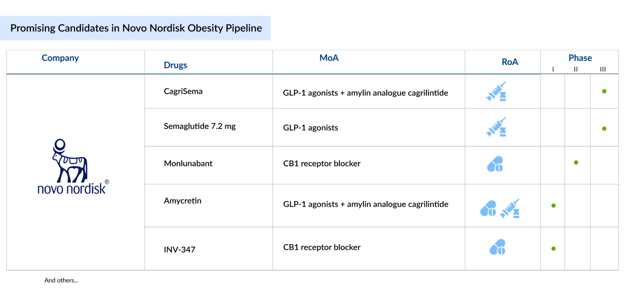Click the Monlunabant Phase II green dot
Viewport: 644px width, 292px height.
(x=576, y=162)
